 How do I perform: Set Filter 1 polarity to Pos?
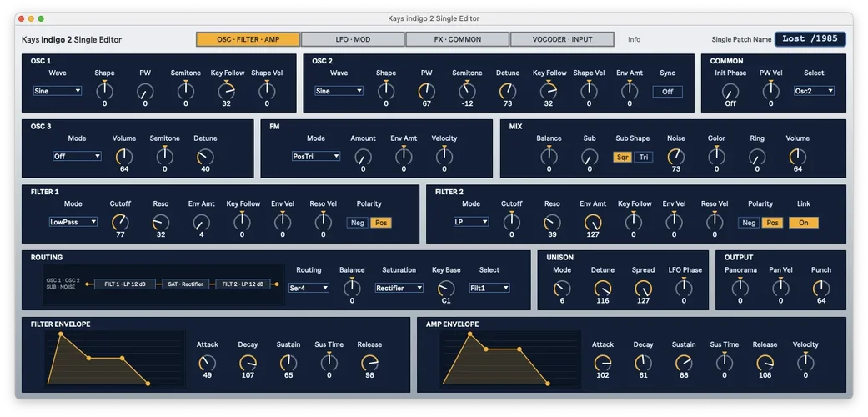pyautogui.click(x=381, y=223)
